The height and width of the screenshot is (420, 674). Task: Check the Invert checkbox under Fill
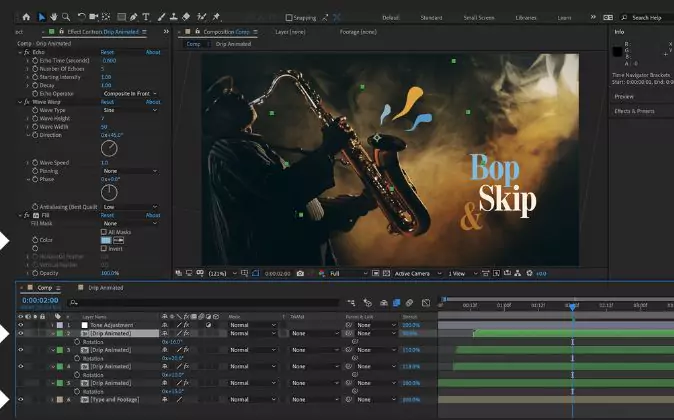(104, 248)
